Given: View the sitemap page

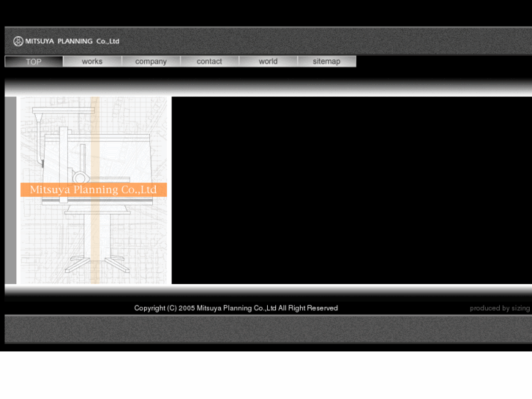Looking at the screenshot, I should tap(326, 61).
